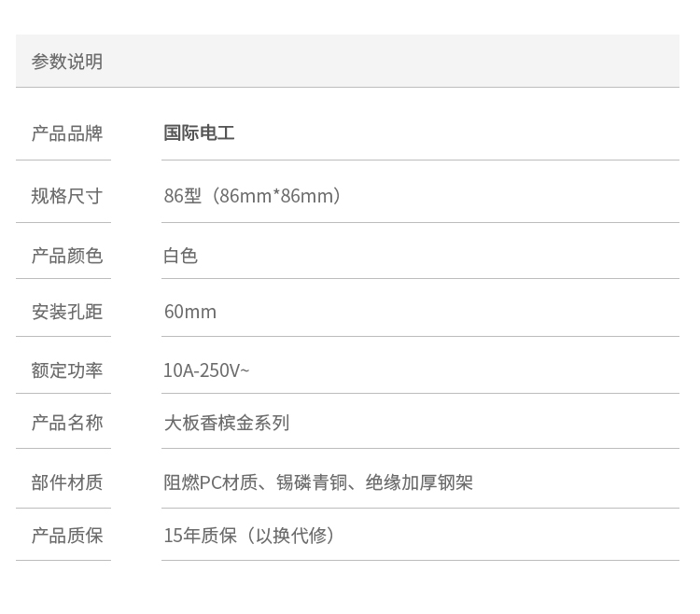Click the 参数说明 title text
The height and width of the screenshot is (614, 700).
point(67,62)
